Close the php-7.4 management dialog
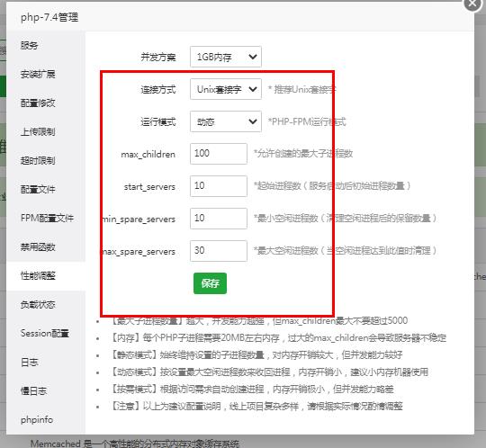This screenshot has height=448, width=486. coord(472,4)
